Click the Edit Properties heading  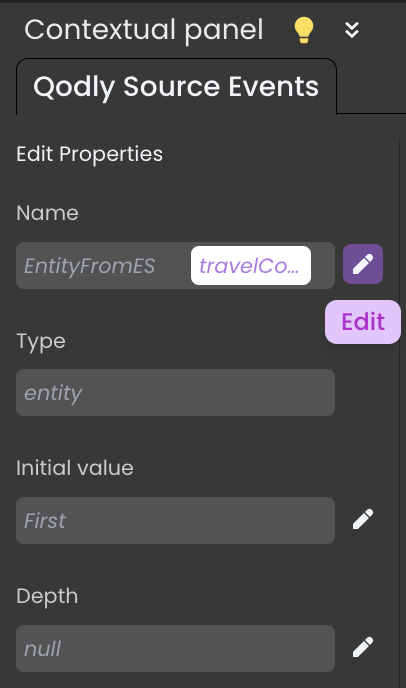click(x=90, y=154)
